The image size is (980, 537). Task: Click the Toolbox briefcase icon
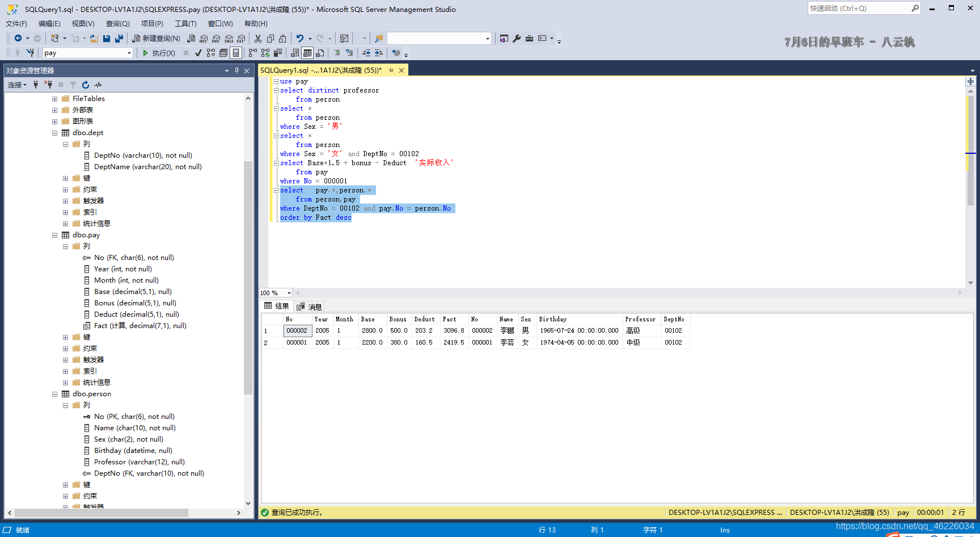[529, 38]
